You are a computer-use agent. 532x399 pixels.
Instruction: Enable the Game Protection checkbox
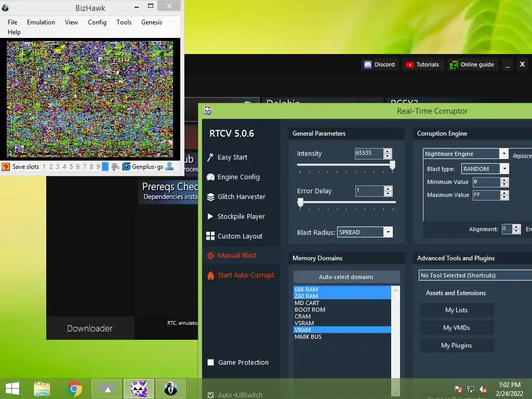[211, 362]
